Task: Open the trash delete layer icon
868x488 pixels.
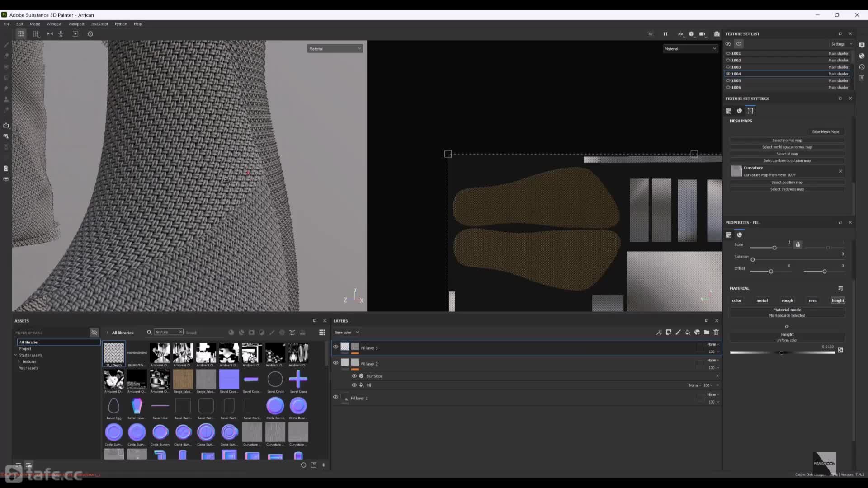Action: tap(716, 332)
